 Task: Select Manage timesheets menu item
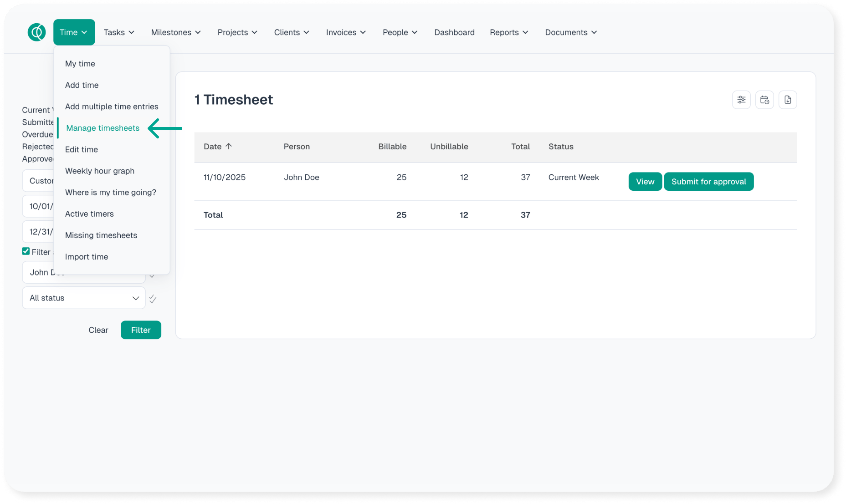pyautogui.click(x=103, y=128)
